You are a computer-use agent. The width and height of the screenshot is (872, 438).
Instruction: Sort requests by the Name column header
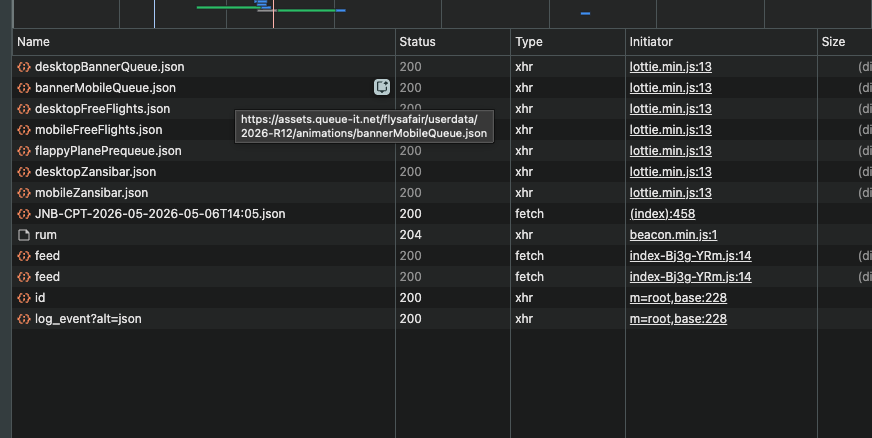coord(204,42)
